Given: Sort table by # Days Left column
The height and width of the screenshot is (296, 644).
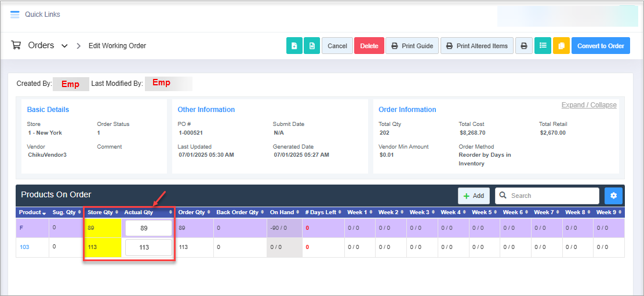Looking at the screenshot, I should 323,212.
